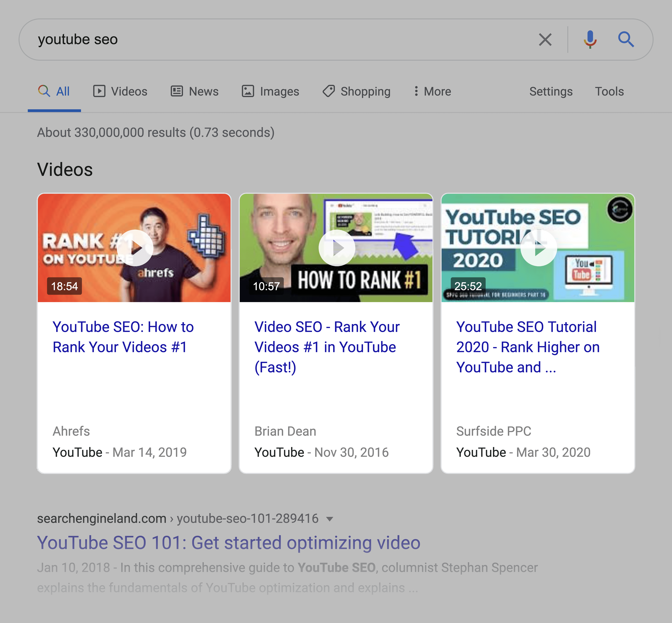
Task: Play the Brian Dean video with its play button
Action: pos(337,248)
